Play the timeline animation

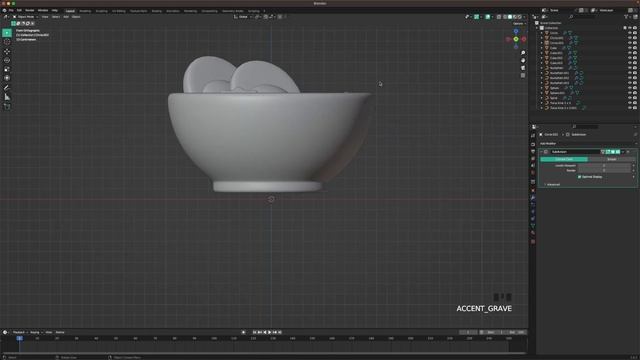click(269, 332)
